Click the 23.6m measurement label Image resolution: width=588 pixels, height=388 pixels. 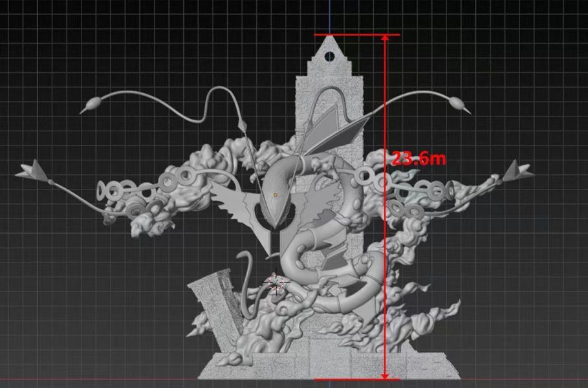tap(417, 157)
